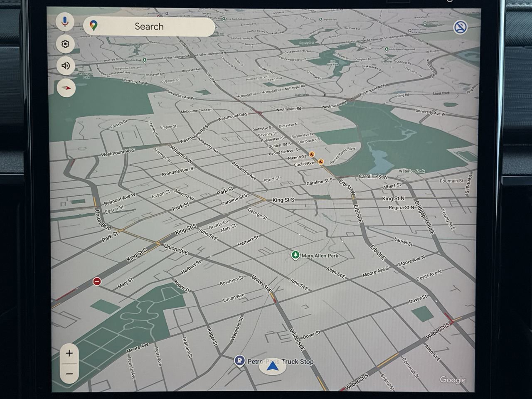
Task: Zoom out with the minus button
Action: point(69,374)
